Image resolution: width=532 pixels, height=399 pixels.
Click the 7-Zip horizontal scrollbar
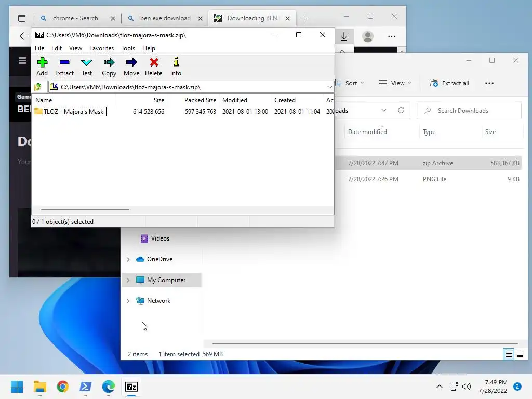point(85,210)
